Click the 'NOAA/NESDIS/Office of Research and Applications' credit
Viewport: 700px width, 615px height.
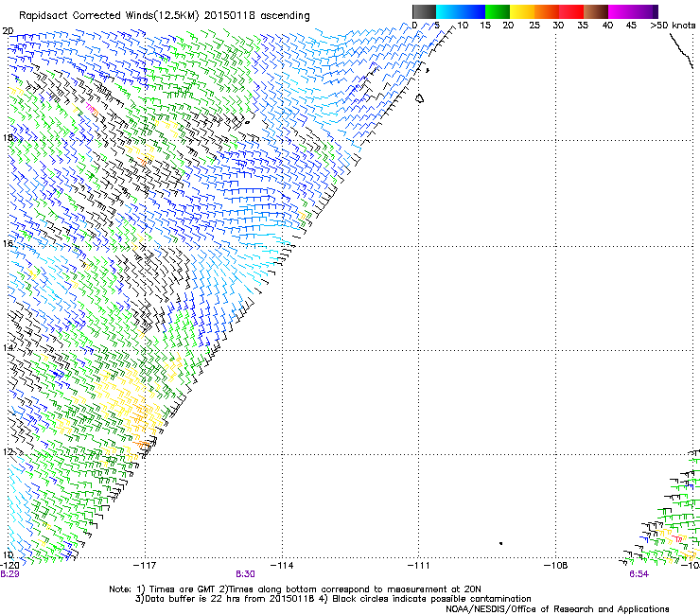[x=557, y=609]
